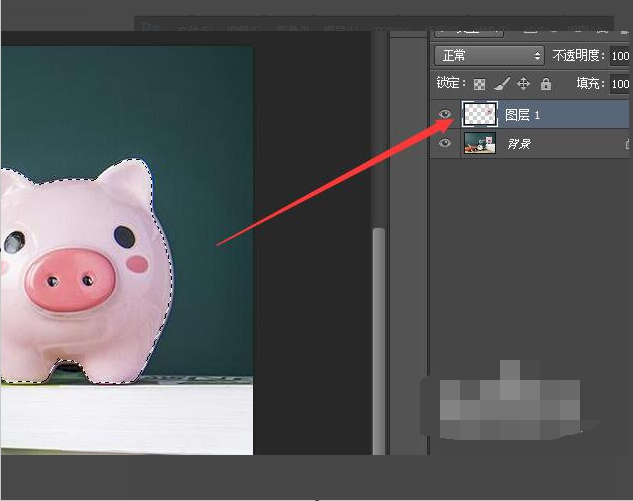Open the 图层(L) menu
The height and width of the screenshot is (501, 633).
point(341,29)
